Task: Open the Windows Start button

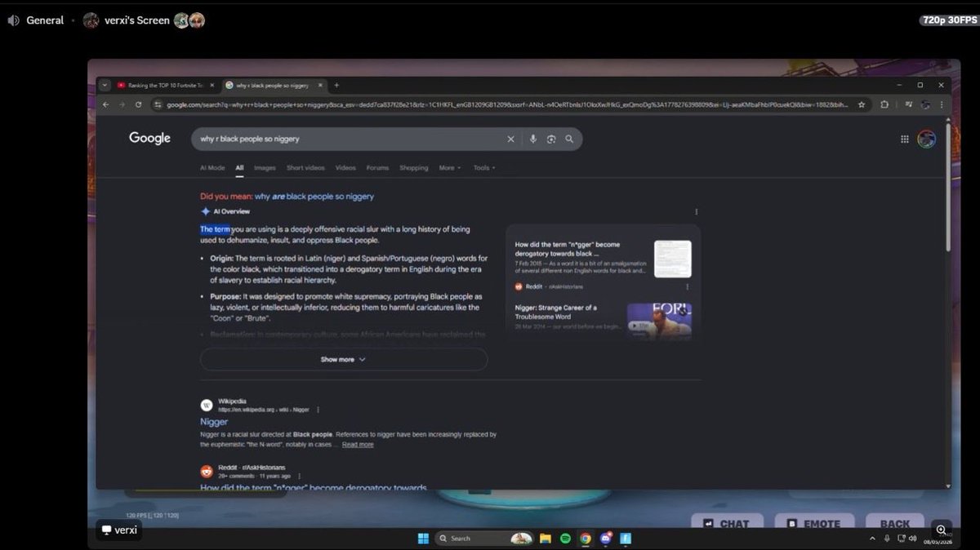Action: coord(423,539)
